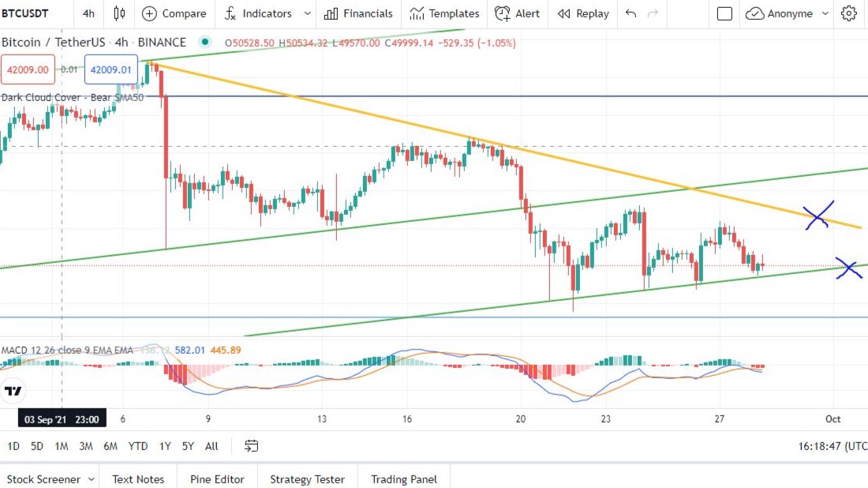
Task: Click the undo arrow
Action: 630,13
